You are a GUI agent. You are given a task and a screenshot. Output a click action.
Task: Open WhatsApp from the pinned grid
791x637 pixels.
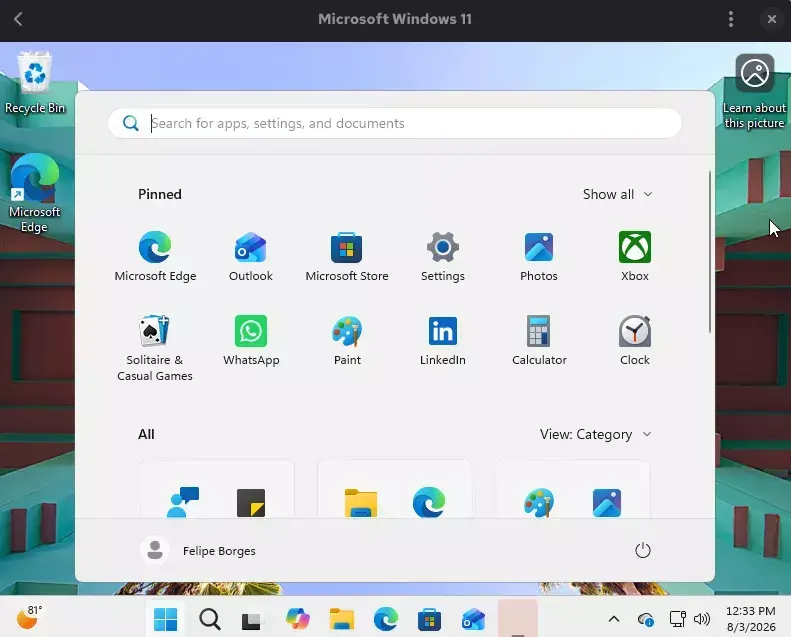[x=251, y=340]
